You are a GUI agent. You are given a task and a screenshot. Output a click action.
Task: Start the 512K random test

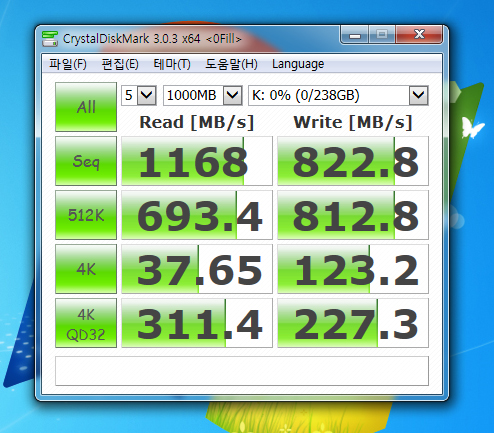[86, 215]
